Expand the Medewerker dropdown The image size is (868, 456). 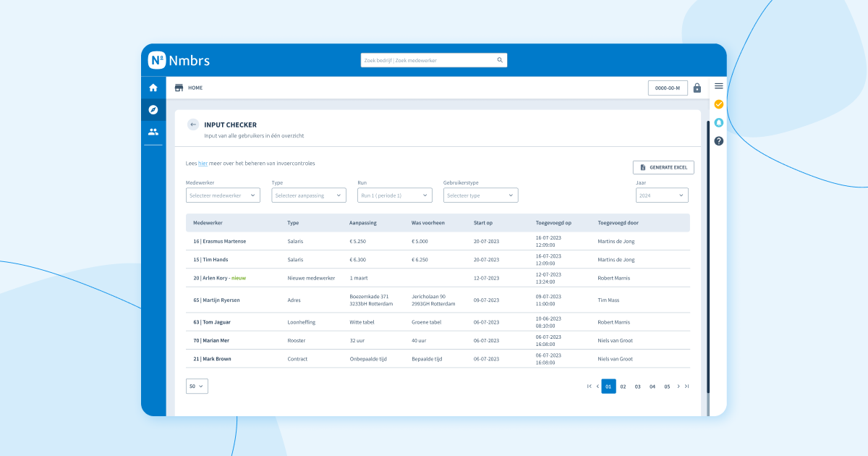[223, 195]
